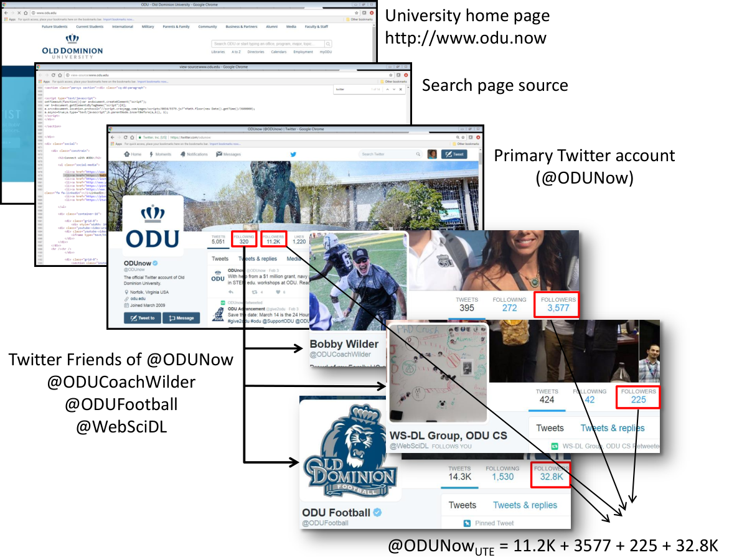Bookmark the ODU homepage with the star icon

[x=357, y=12]
